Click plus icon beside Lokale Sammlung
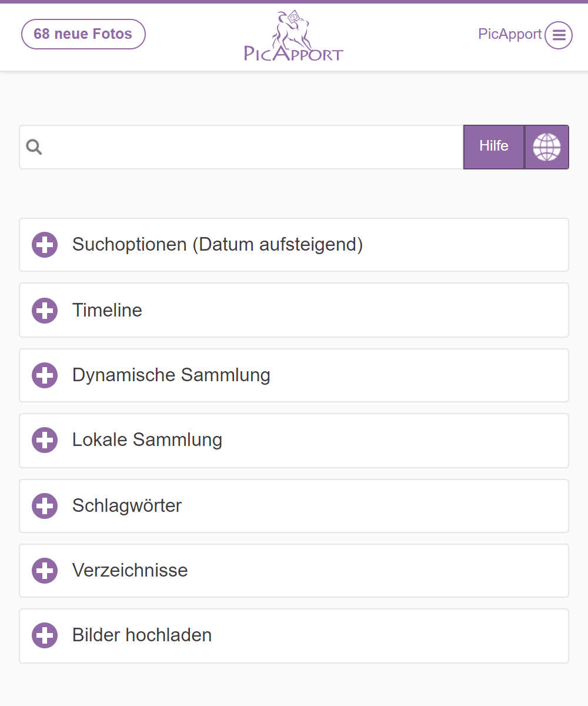This screenshot has height=706, width=588. point(45,440)
